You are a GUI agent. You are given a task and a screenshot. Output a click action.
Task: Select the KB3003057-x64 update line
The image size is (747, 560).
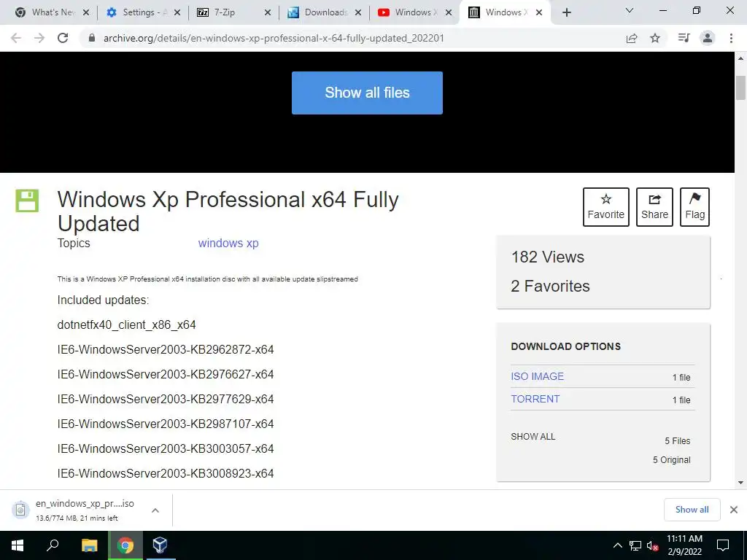166,448
